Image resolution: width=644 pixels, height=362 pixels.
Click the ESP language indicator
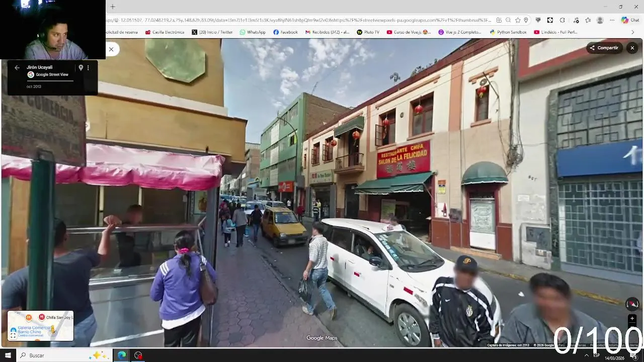pos(597,355)
